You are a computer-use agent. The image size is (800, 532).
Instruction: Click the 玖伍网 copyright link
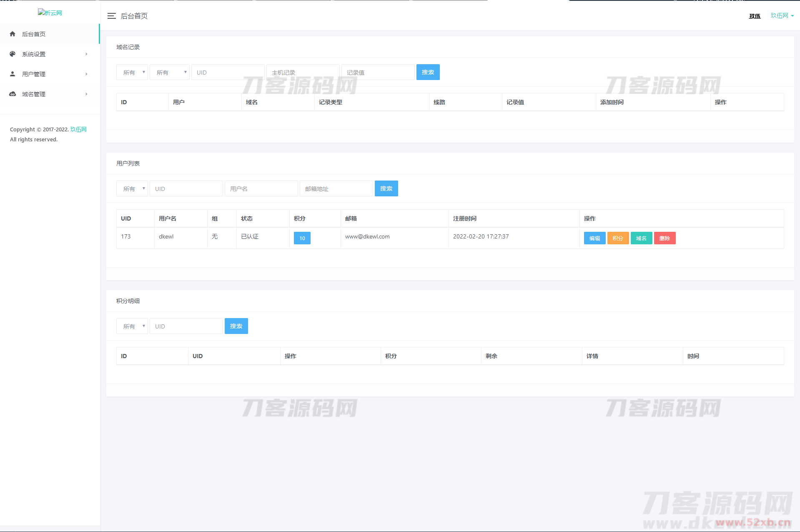[78, 130]
